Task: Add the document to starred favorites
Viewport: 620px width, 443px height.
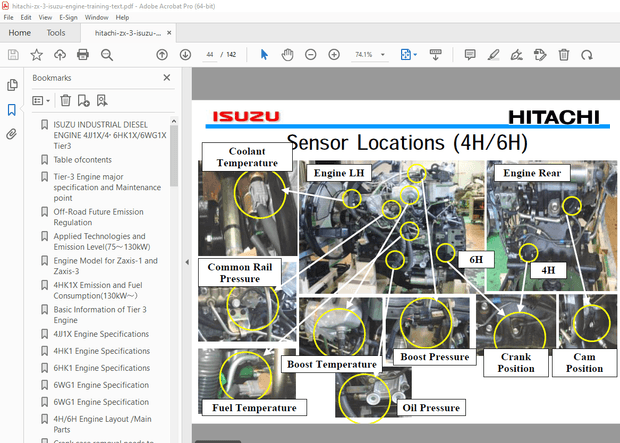Action: click(36, 55)
